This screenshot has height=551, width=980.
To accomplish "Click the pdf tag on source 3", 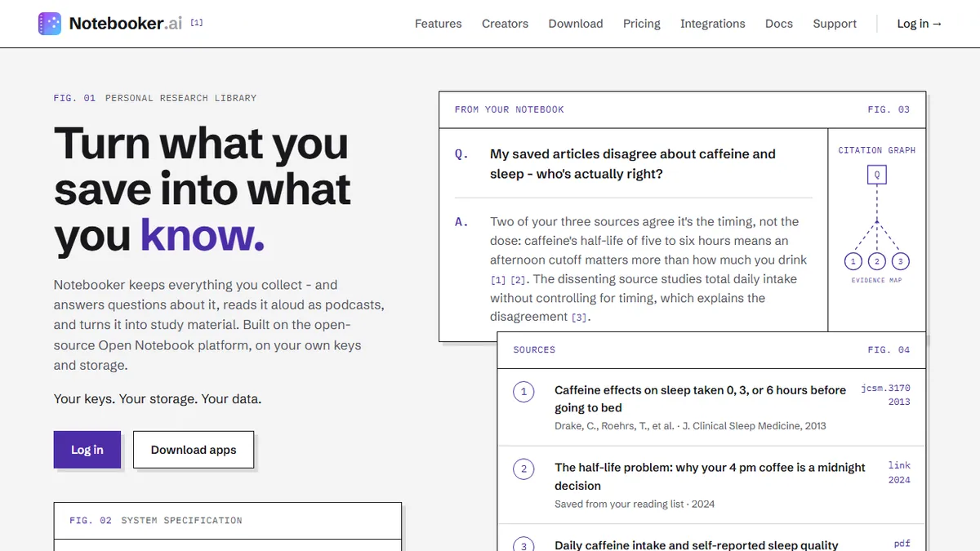I will (x=902, y=544).
